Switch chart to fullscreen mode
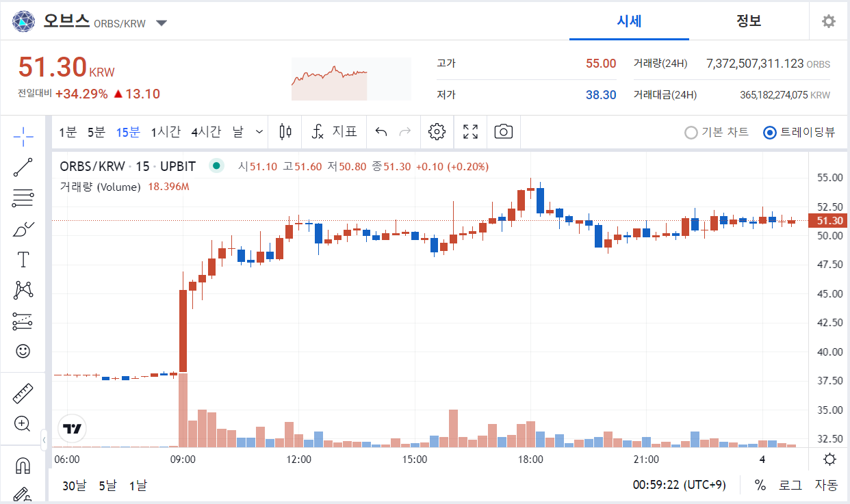850x504 pixels. coord(470,132)
